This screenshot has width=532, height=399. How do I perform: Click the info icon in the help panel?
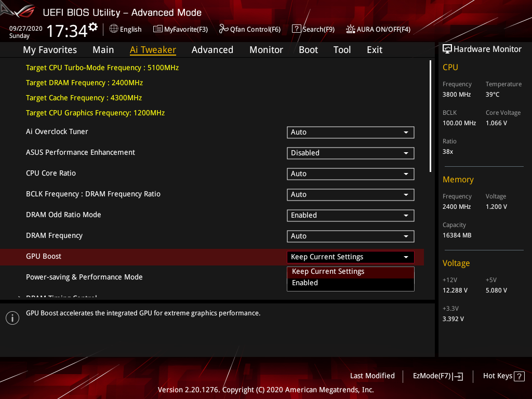12,318
